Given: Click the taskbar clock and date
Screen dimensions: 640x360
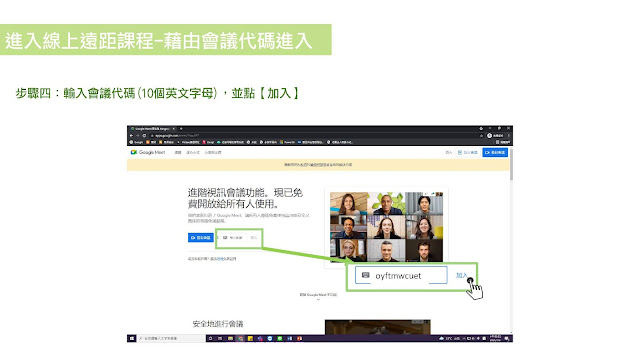Looking at the screenshot, I should (x=495, y=338).
